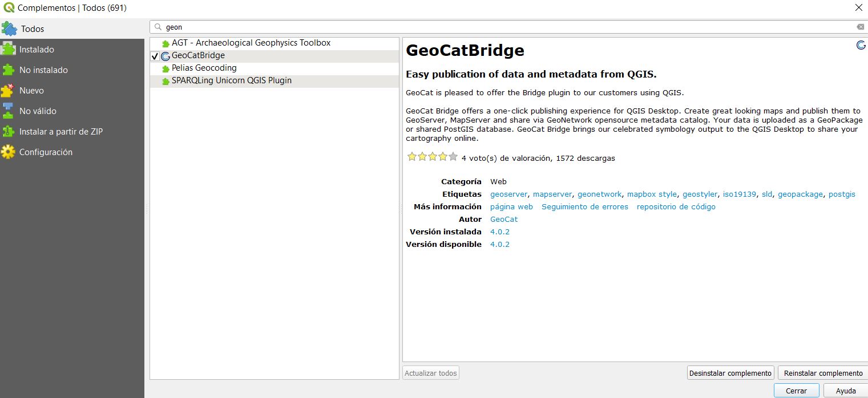
Task: Click the Instalar a partir de ZIP icon
Action: pos(8,131)
